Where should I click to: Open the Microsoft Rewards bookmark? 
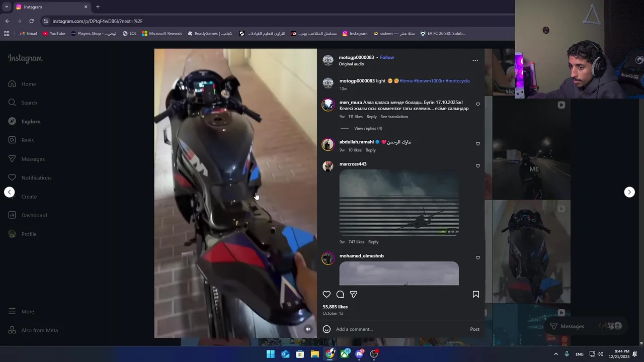162,34
